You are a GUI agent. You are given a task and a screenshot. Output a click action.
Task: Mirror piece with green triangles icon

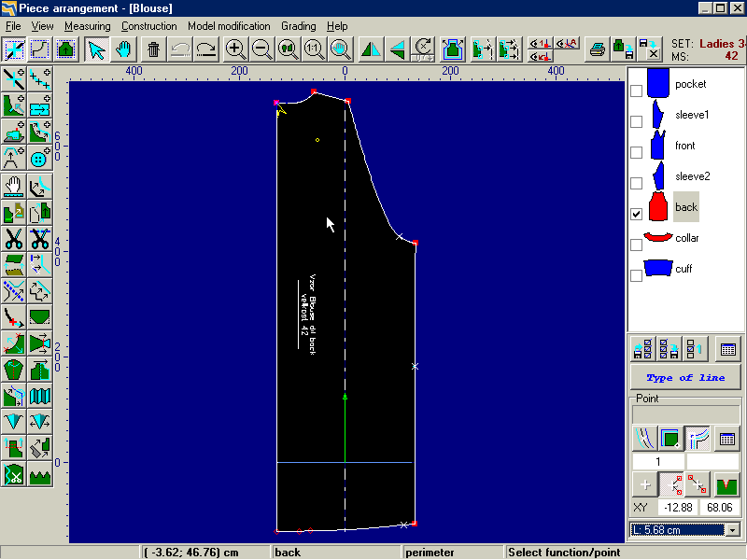pos(371,49)
